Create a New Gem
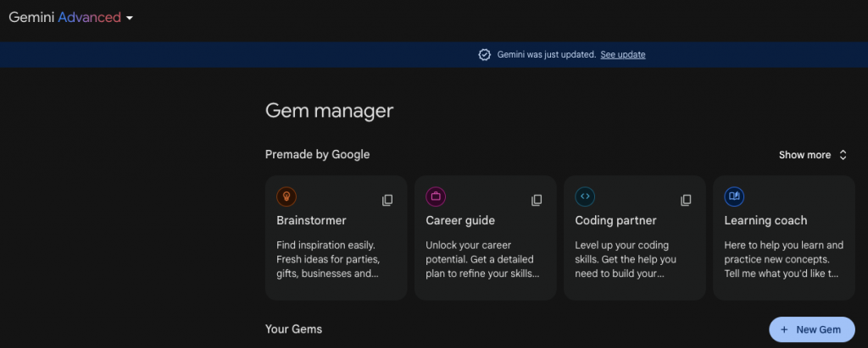 [811, 329]
